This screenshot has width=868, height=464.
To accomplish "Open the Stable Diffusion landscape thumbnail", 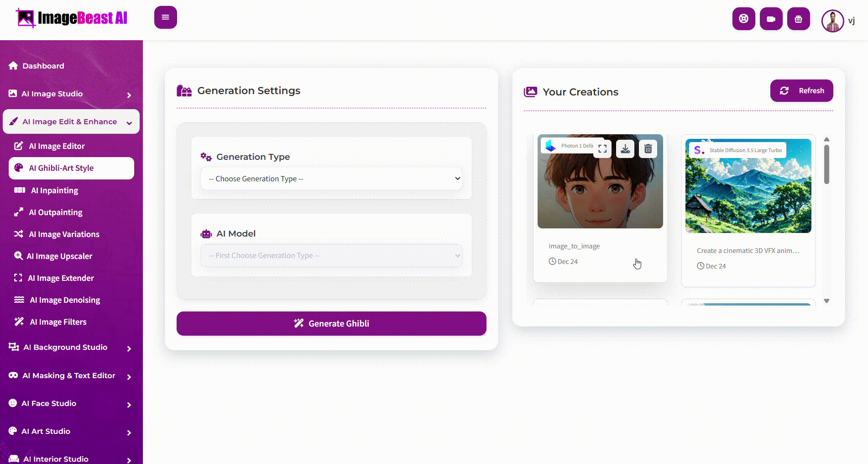I will [x=748, y=186].
